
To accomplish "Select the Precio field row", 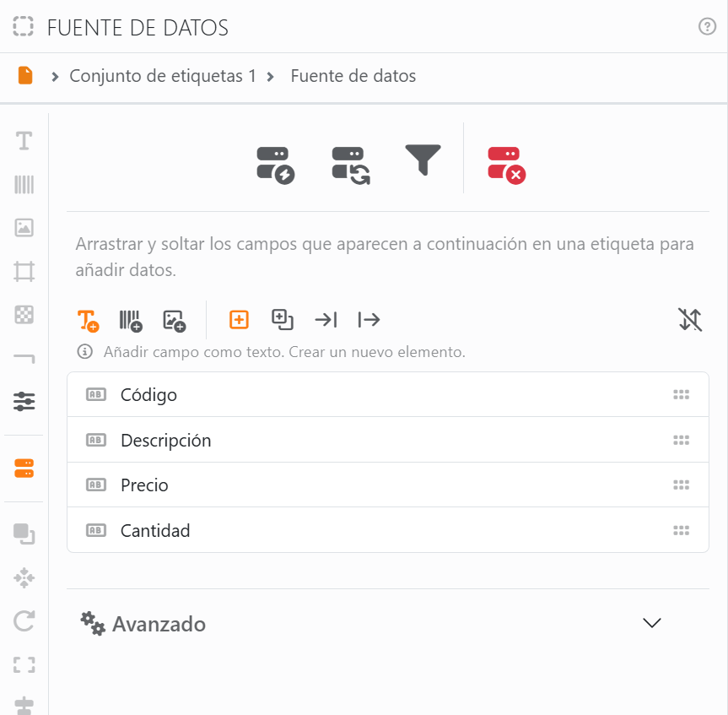I will point(388,485).
